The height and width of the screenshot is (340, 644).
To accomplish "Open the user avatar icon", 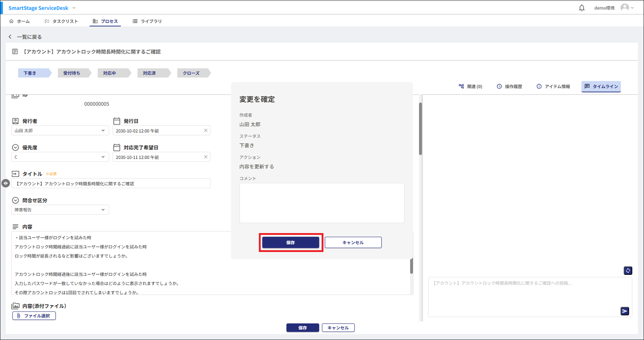I will (x=624, y=7).
